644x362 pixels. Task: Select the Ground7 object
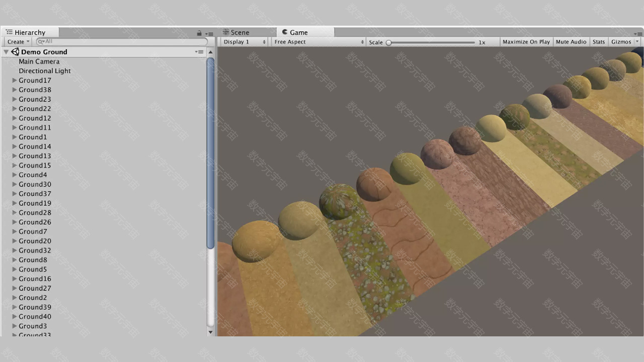tap(33, 232)
